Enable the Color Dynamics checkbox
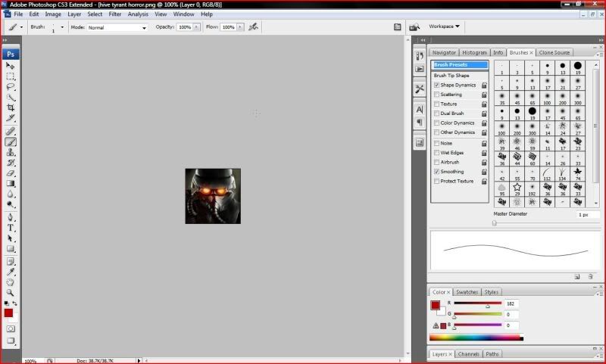The image size is (606, 364). pyautogui.click(x=437, y=123)
